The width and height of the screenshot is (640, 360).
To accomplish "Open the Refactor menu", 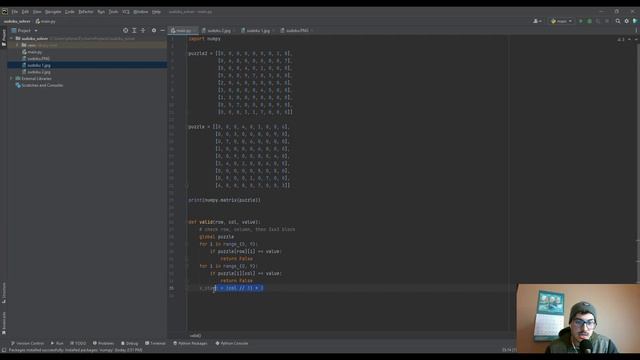I will click(86, 12).
